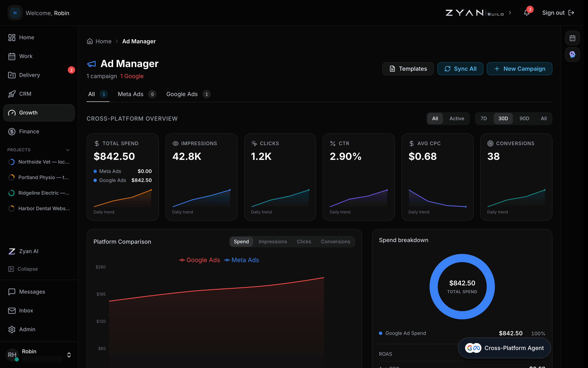Switch campaign filter to Active
The width and height of the screenshot is (588, 368).
[x=457, y=119]
